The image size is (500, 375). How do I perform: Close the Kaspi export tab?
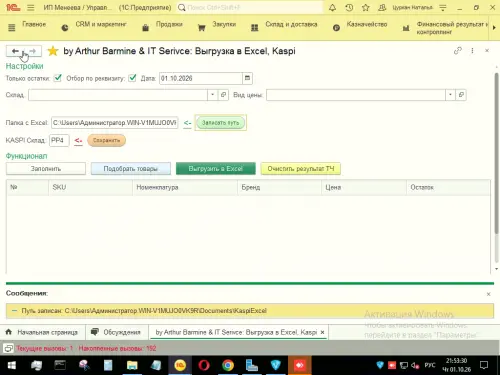322,332
